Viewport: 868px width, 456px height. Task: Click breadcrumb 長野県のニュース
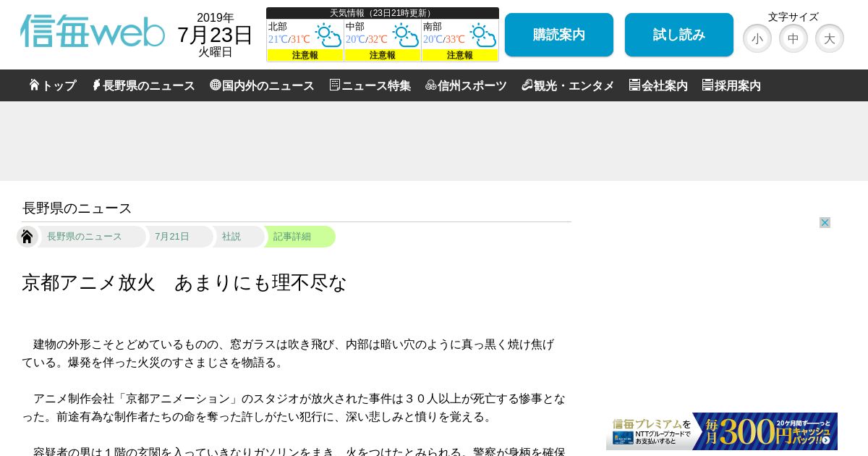point(85,237)
